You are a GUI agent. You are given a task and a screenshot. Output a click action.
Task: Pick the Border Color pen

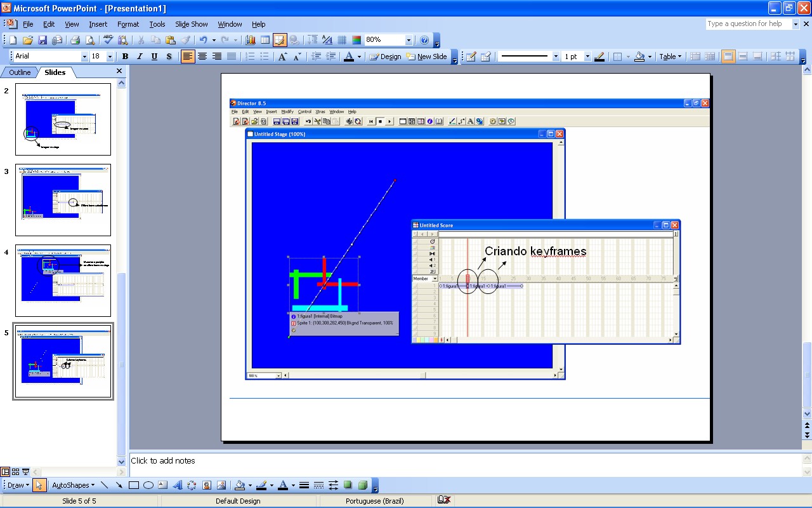click(x=599, y=57)
